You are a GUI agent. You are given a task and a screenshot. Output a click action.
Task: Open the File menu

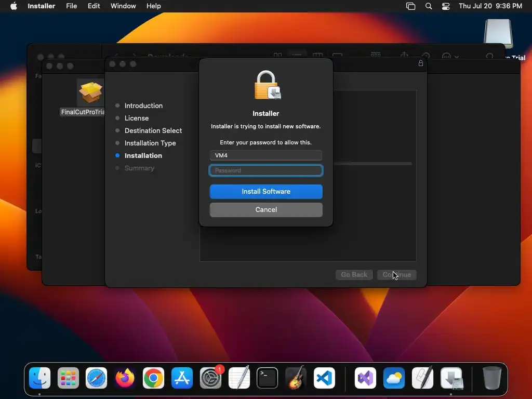click(x=71, y=6)
